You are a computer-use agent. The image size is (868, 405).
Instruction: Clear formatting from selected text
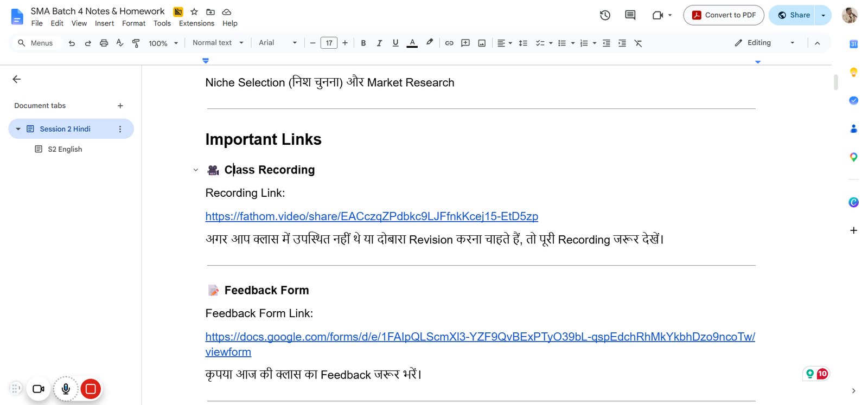639,43
